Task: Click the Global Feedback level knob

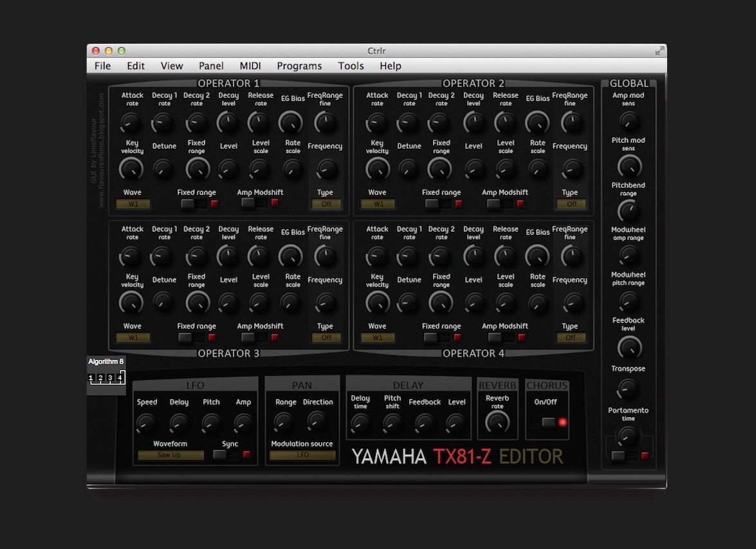Action: click(629, 348)
